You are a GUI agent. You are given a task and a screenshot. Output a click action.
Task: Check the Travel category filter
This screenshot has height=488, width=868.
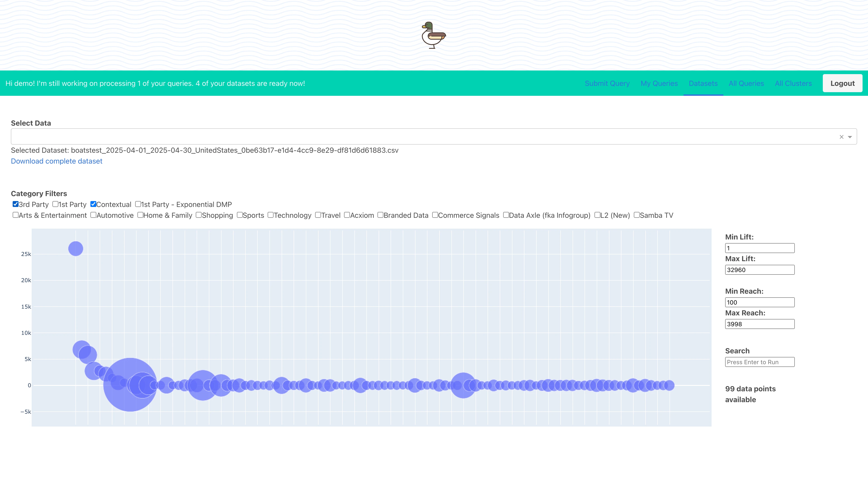coord(318,215)
